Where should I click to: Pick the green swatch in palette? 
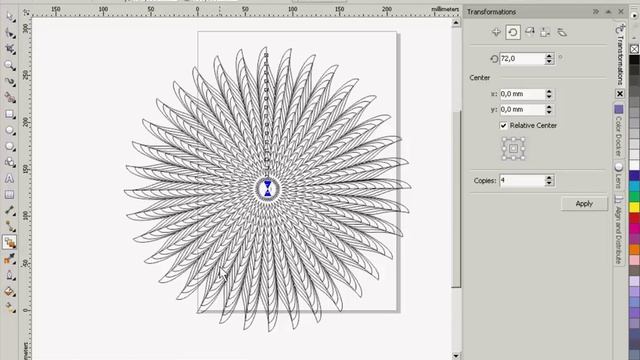(634, 196)
